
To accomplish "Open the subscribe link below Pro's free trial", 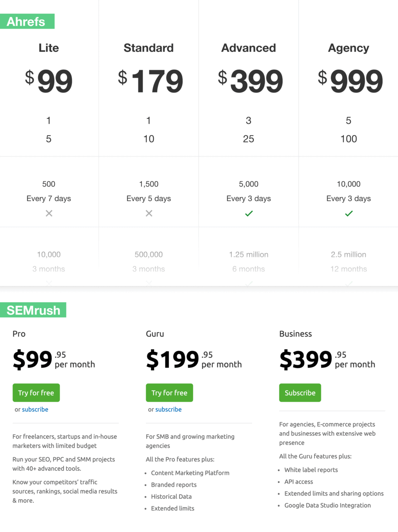I will click(x=35, y=409).
